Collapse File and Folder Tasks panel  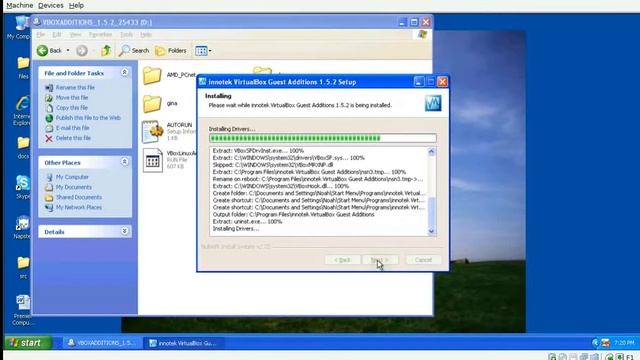124,73
